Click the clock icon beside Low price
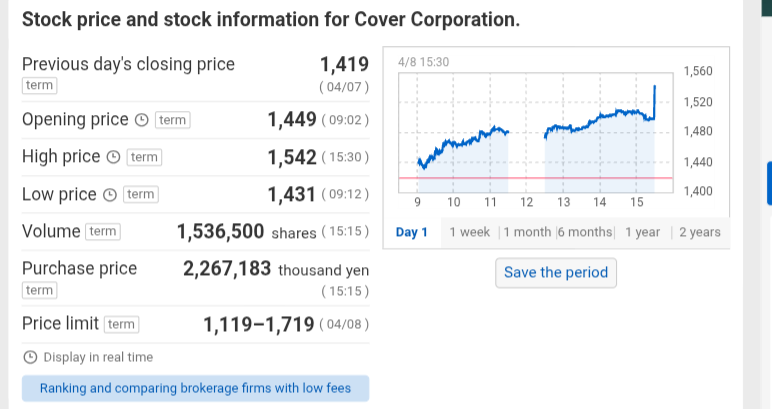Screen dimensions: 772x409 click(110, 194)
